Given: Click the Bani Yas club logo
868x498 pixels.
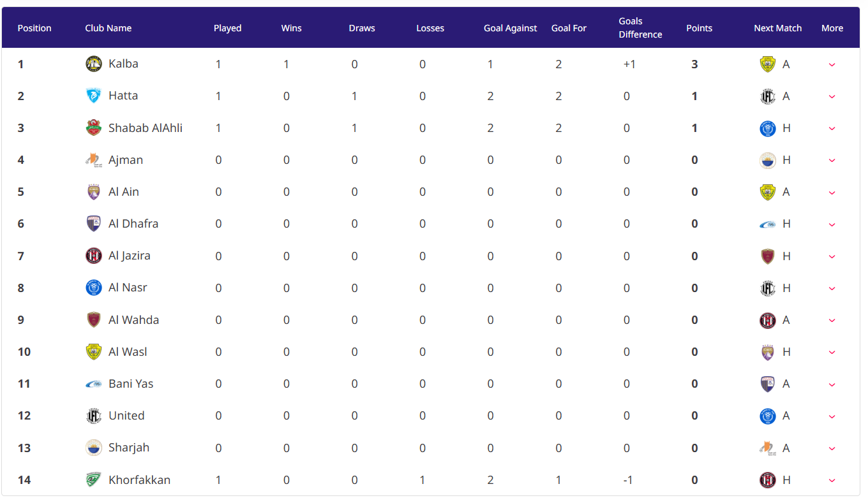Looking at the screenshot, I should 94,384.
